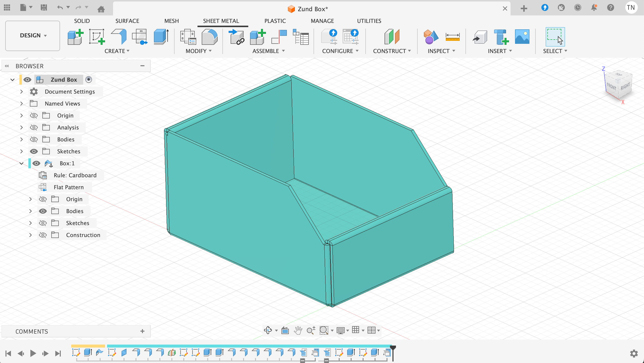Switch to the SURFACE tab
This screenshot has width=644, height=363.
[127, 21]
